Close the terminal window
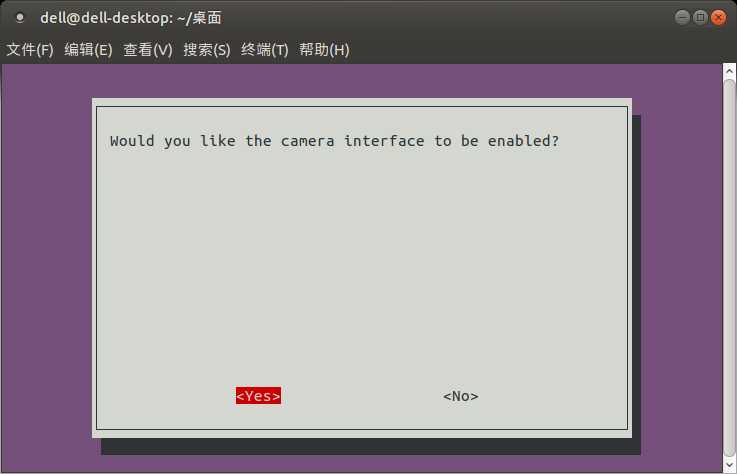This screenshot has width=737, height=474. (x=719, y=18)
